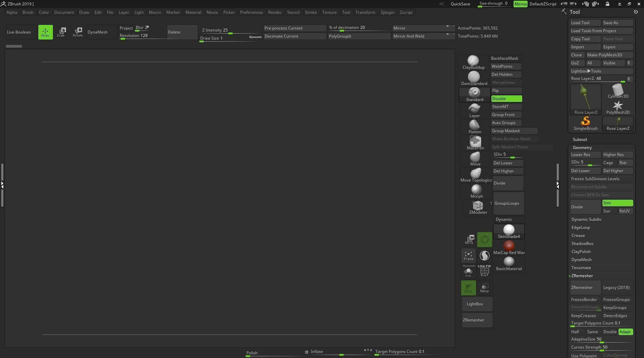Open the Zplugin menu
The height and width of the screenshot is (358, 644).
[387, 12]
